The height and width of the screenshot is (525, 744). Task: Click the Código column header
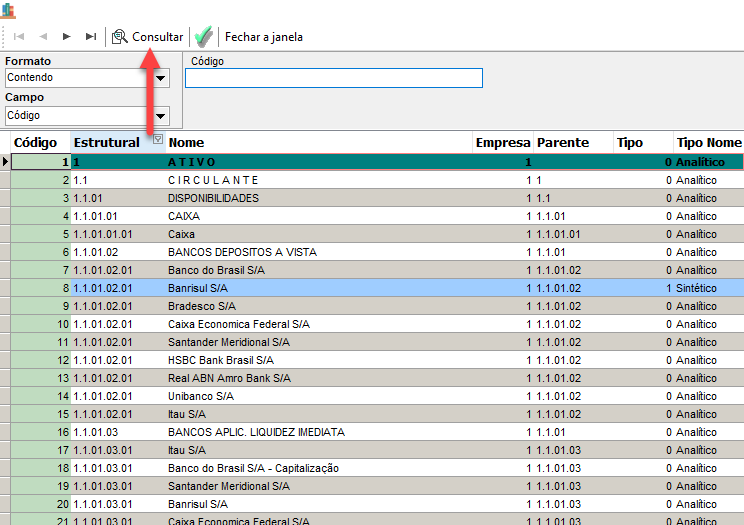coord(35,143)
